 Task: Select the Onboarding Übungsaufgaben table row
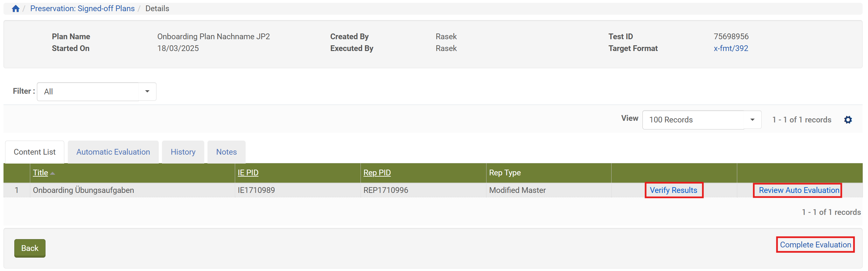83,190
